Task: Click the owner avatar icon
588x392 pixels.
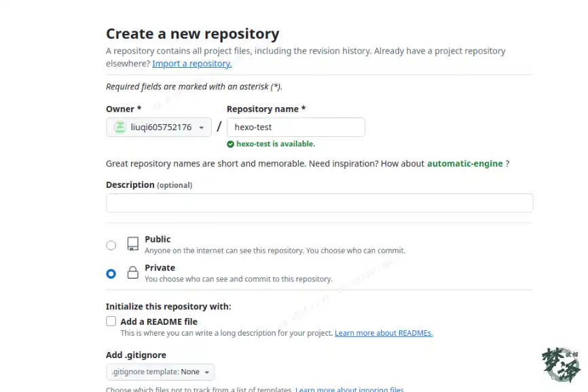Action: pyautogui.click(x=120, y=128)
